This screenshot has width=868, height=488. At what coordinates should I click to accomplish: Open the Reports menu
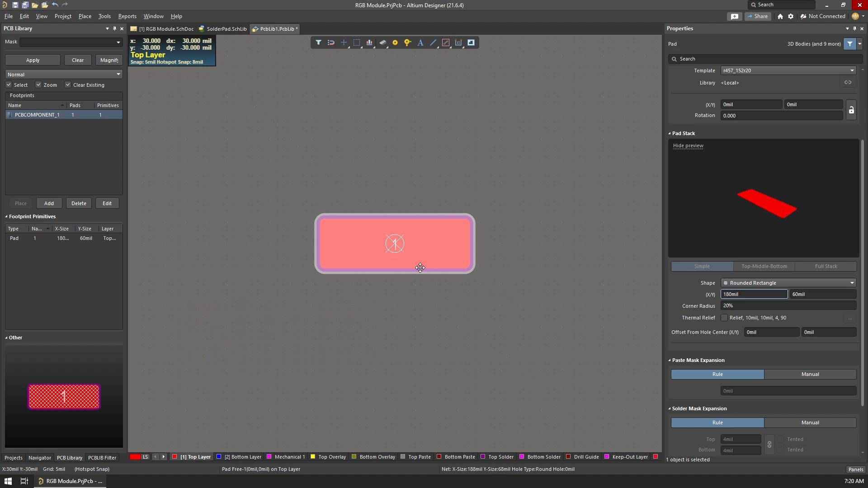[x=127, y=16]
